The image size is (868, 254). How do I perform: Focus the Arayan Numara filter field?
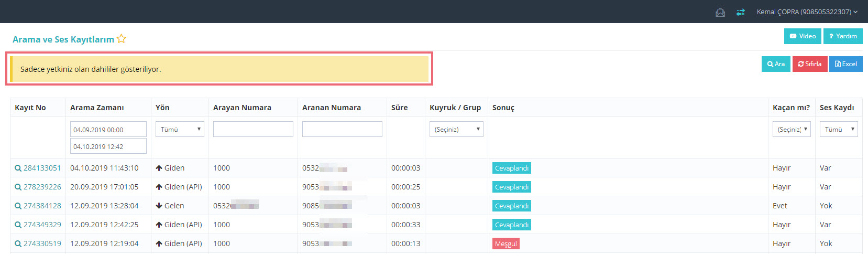point(253,129)
